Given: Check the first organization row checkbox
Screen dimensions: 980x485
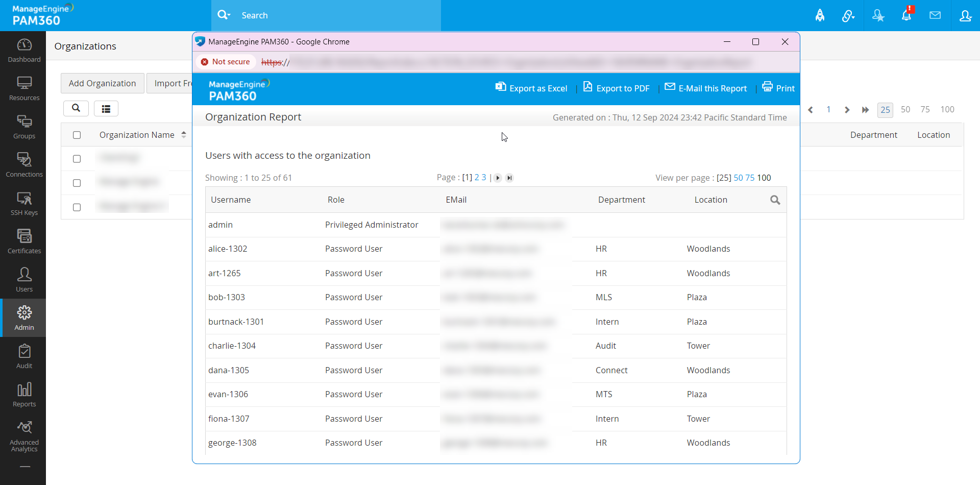Looking at the screenshot, I should (x=77, y=158).
